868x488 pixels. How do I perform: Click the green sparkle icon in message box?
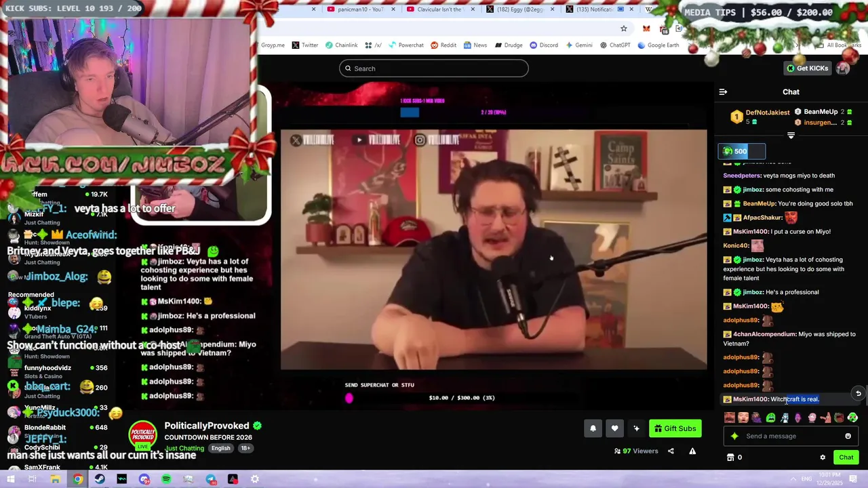pyautogui.click(x=734, y=436)
